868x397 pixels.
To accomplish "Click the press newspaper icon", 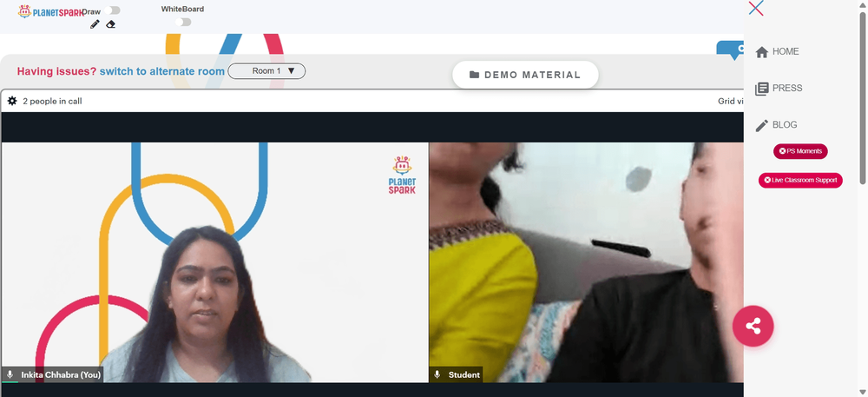I will click(x=762, y=89).
